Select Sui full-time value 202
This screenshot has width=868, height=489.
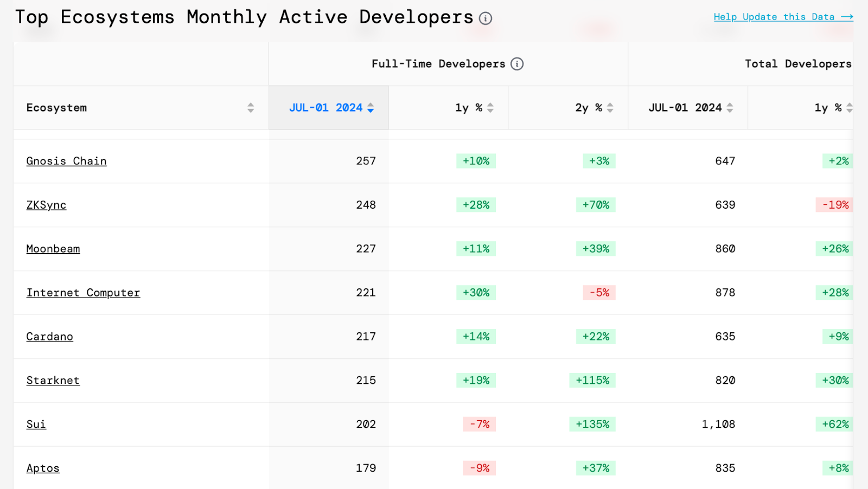coord(366,424)
